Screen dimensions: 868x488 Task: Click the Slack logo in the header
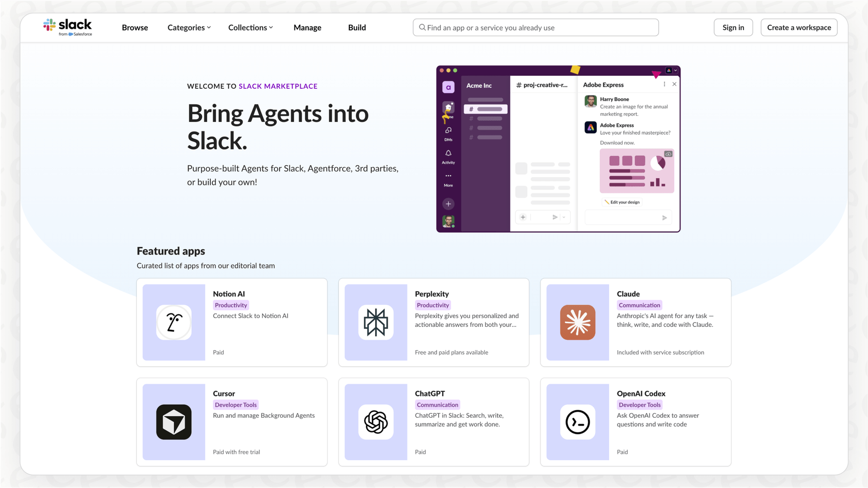[x=68, y=27]
